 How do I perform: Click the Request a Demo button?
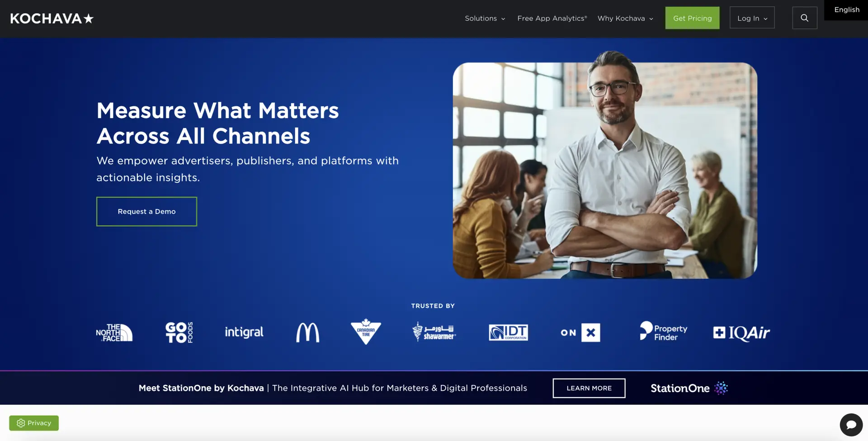pyautogui.click(x=146, y=212)
